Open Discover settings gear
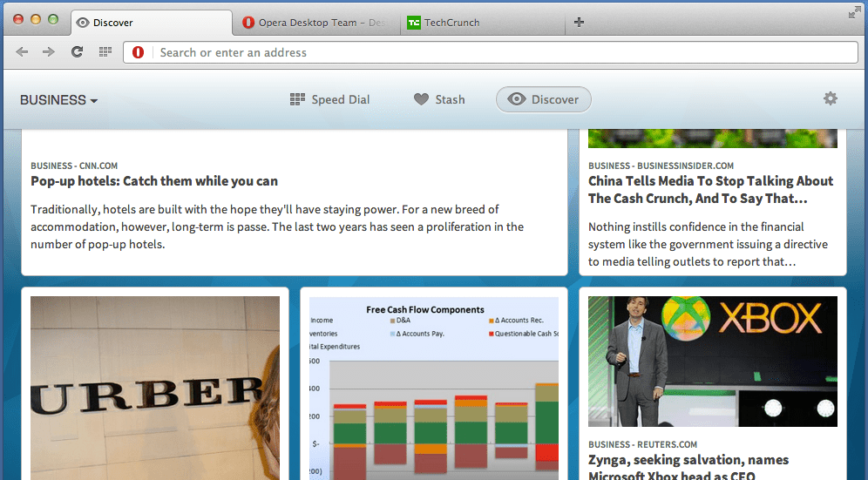The height and width of the screenshot is (480, 868). (831, 98)
